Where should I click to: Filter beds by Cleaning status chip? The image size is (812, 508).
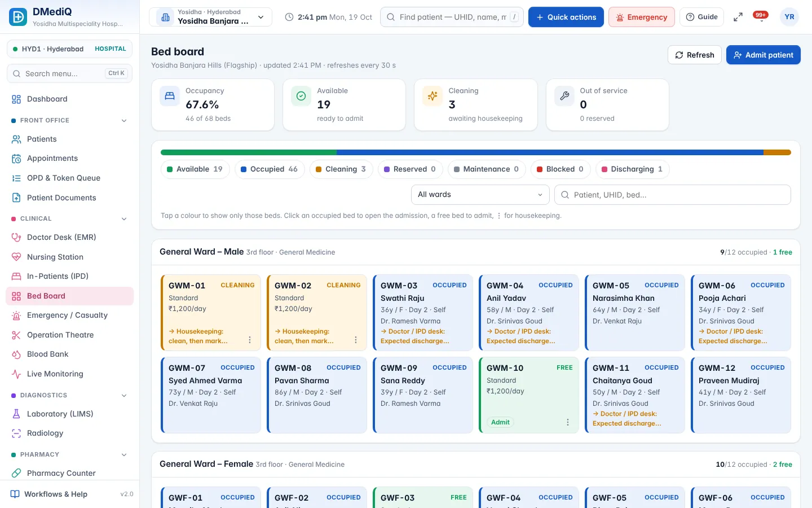pyautogui.click(x=341, y=169)
